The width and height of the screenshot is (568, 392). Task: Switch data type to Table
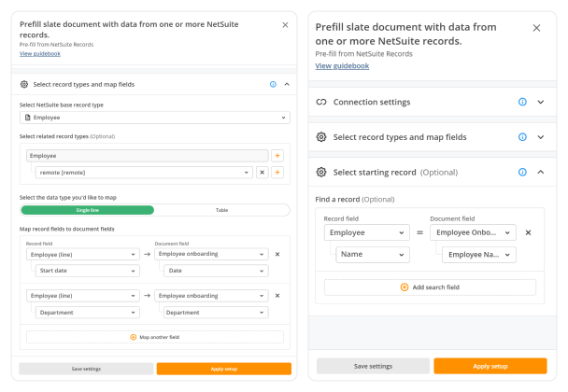(221, 210)
